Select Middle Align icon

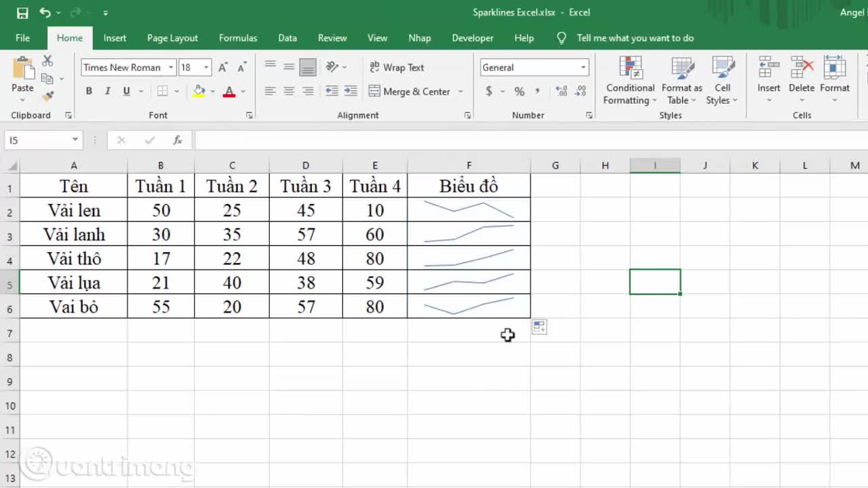click(x=289, y=66)
